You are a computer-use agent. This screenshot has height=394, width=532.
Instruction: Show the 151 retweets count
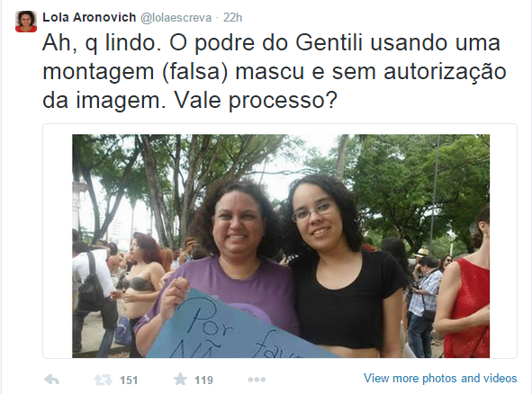129,381
